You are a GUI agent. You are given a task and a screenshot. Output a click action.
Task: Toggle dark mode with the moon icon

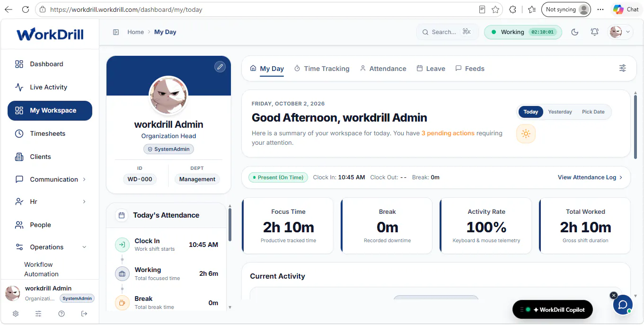[x=575, y=32]
